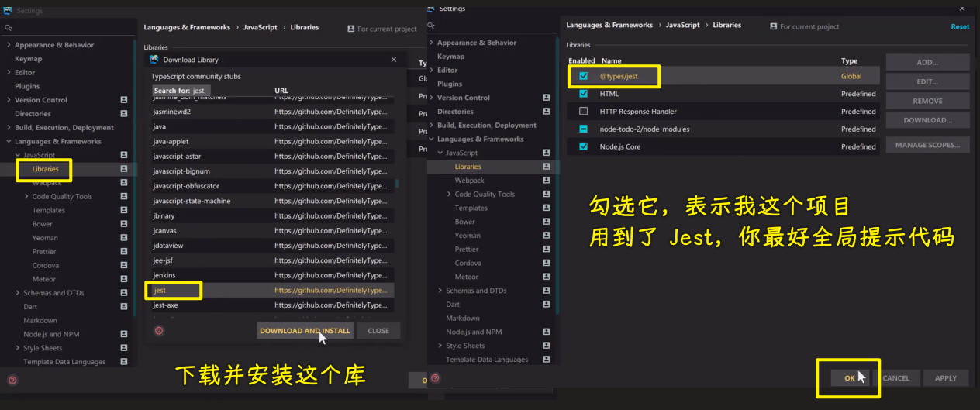980x410 pixels.
Task: Click the OK button in right Settings window
Action: (850, 378)
